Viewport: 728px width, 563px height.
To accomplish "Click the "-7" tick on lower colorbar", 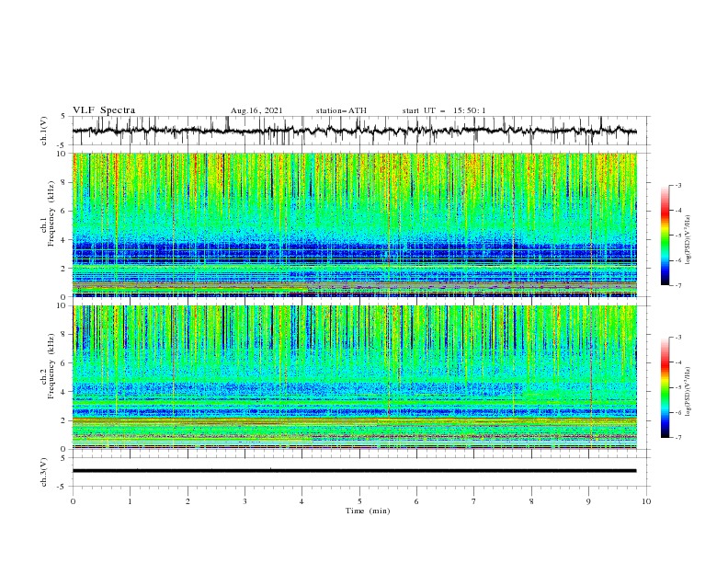I will point(677,438).
